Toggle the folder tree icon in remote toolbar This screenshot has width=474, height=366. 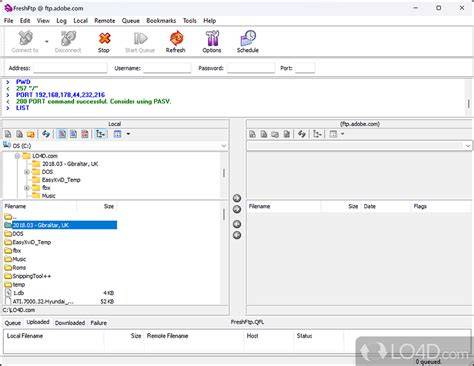tap(317, 134)
